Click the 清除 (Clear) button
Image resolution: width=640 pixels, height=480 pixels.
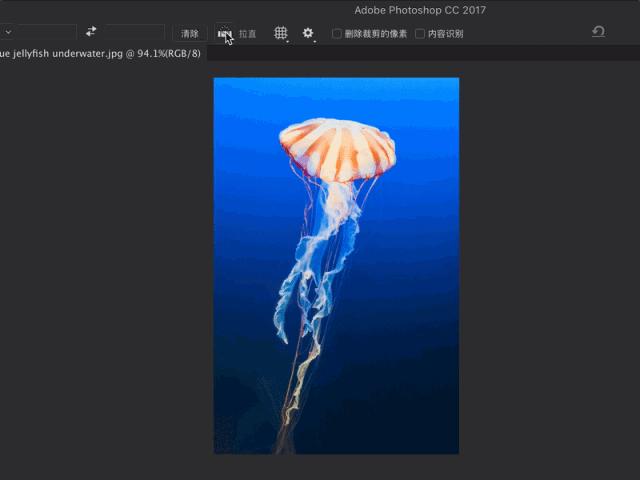pyautogui.click(x=190, y=33)
